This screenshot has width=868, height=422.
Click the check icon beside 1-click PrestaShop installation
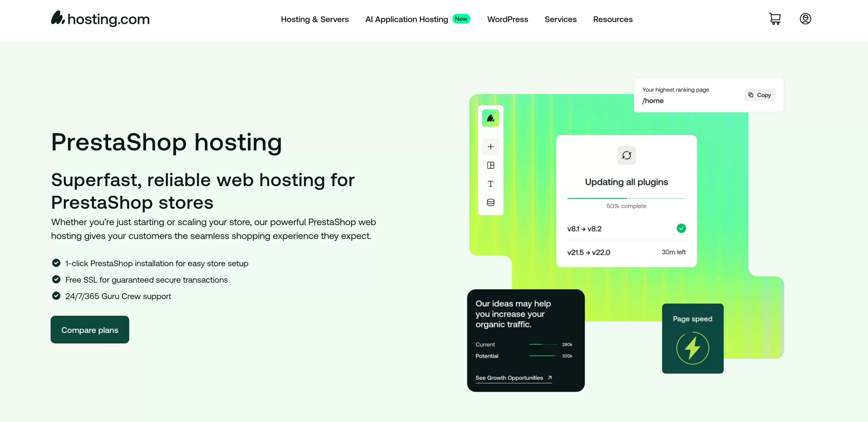56,263
